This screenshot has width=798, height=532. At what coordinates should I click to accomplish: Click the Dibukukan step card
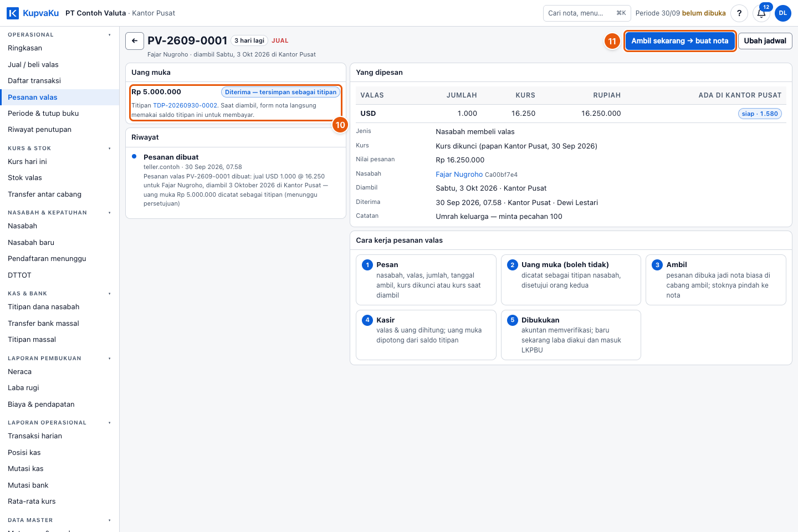coord(571,335)
